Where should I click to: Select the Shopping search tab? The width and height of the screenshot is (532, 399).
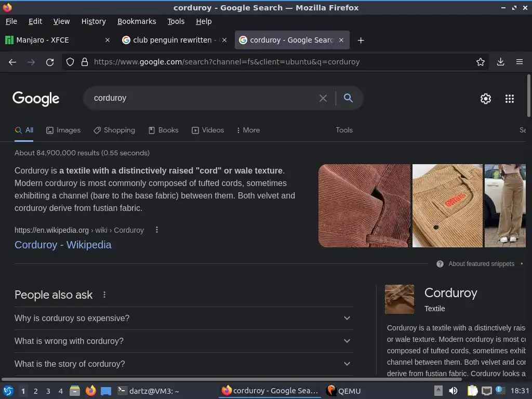pos(114,130)
